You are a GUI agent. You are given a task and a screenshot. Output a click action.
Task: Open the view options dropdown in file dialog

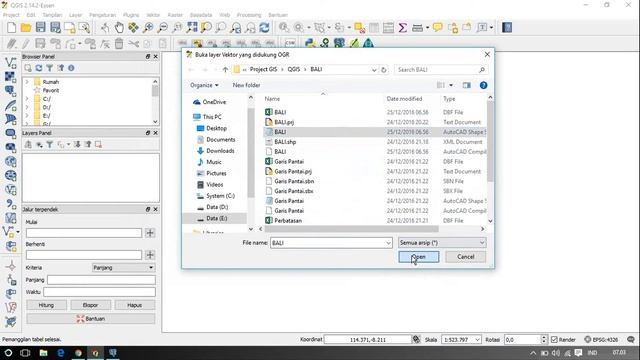tap(451, 85)
